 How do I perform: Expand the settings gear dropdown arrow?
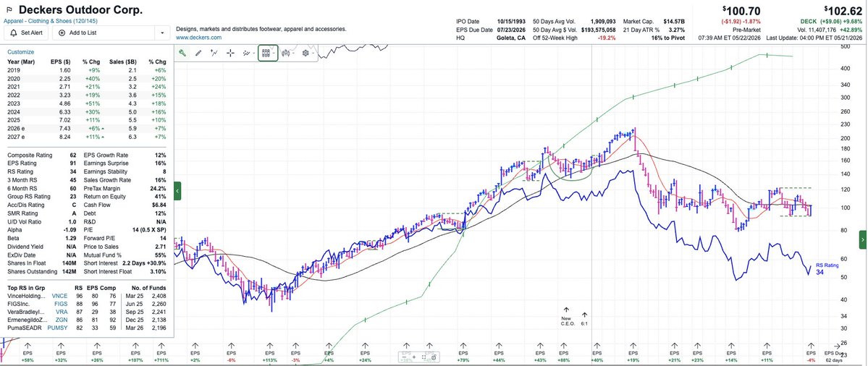tap(313, 53)
